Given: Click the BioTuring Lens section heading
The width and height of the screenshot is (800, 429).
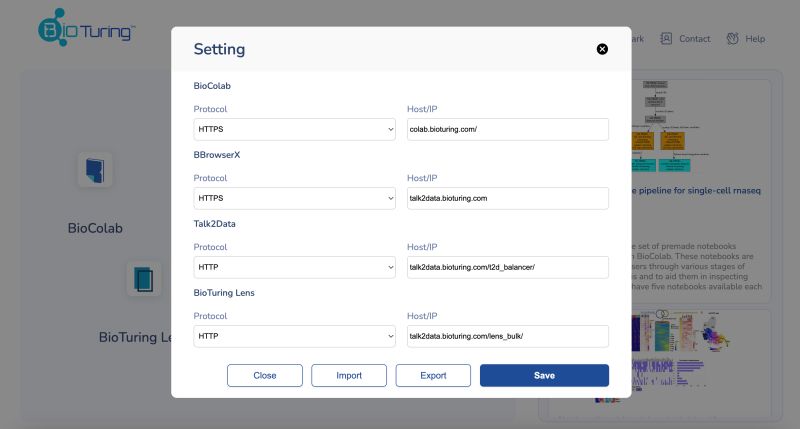Looking at the screenshot, I should 224,293.
